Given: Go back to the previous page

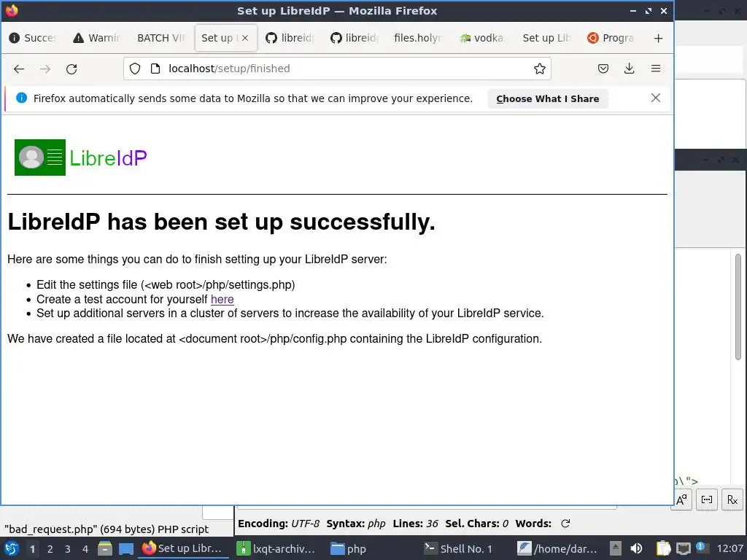Looking at the screenshot, I should pyautogui.click(x=19, y=69).
